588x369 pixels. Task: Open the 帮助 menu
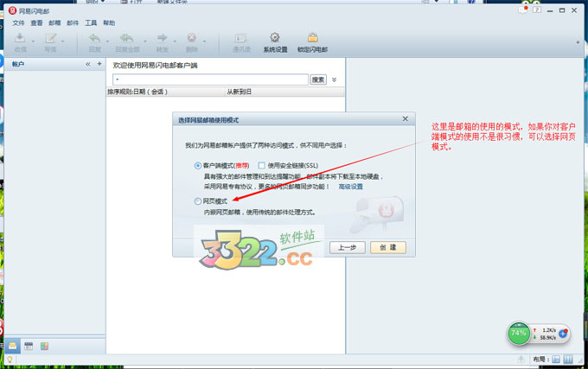(109, 23)
